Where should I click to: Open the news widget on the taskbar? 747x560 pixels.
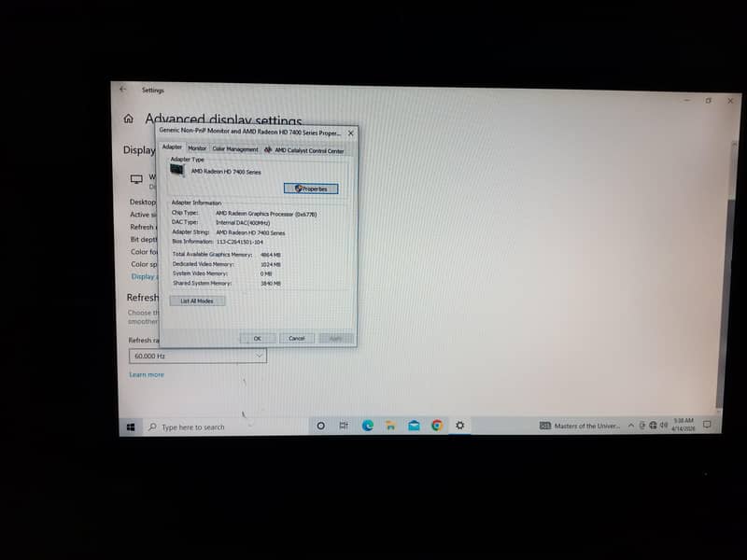coord(579,426)
